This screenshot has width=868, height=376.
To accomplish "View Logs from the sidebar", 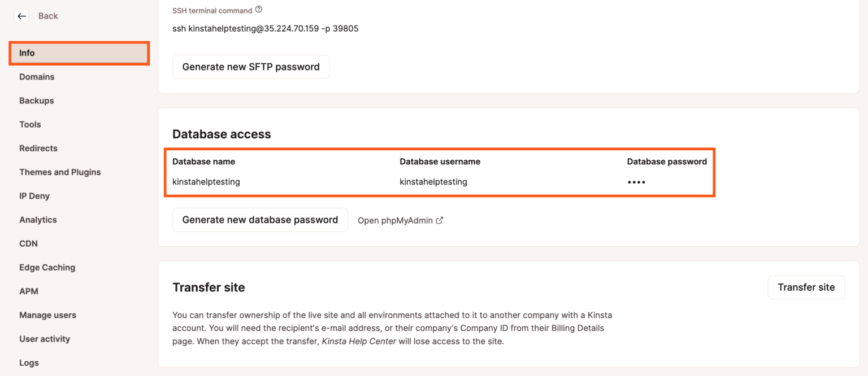I will pyautogui.click(x=29, y=362).
